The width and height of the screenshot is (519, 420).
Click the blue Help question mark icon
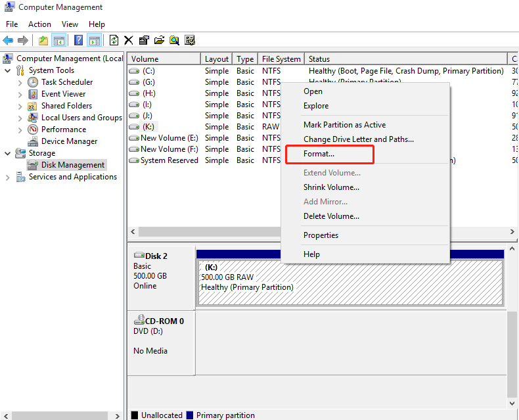(79, 41)
